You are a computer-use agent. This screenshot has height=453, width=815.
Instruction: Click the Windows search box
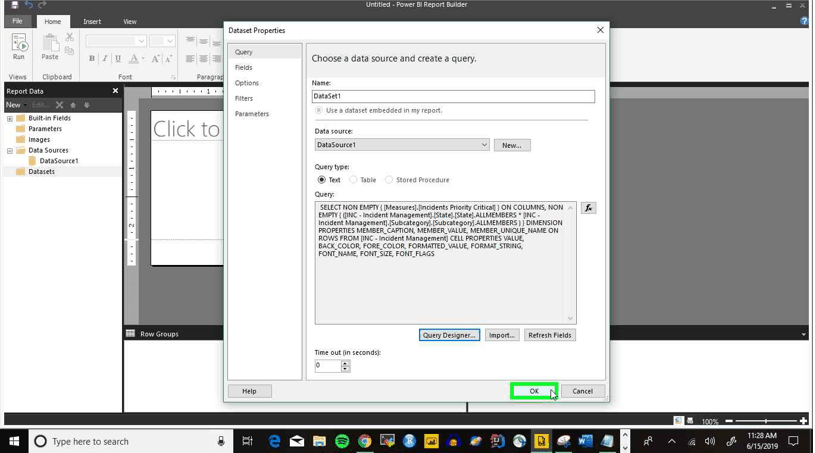130,441
